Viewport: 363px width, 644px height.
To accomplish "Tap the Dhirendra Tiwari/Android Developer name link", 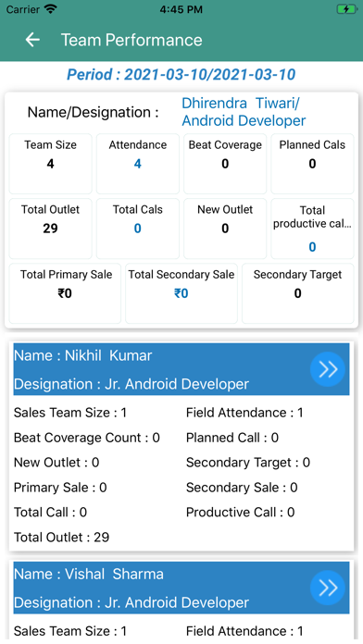I will click(x=244, y=112).
